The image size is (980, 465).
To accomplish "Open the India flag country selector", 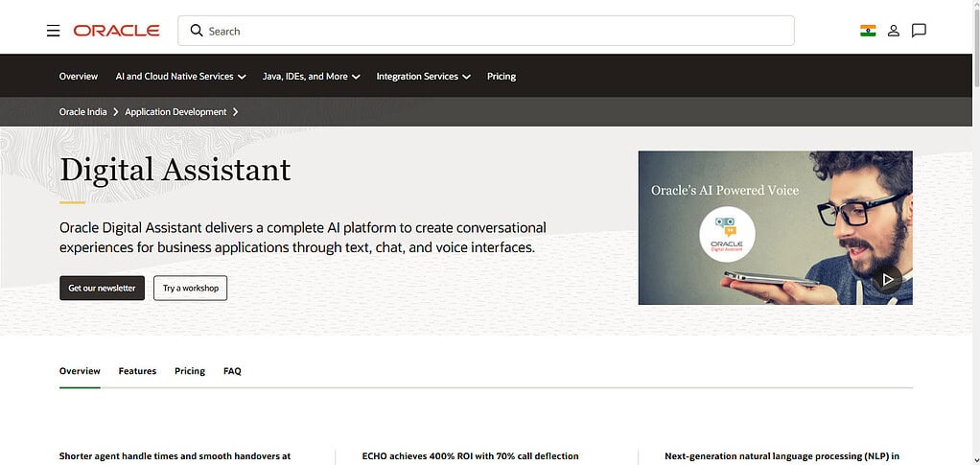I will [868, 31].
